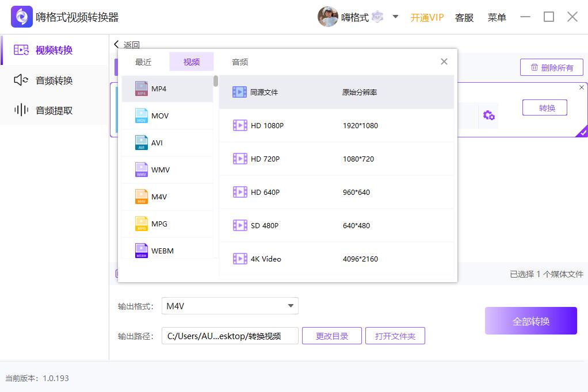588x392 pixels.
Task: Switch to the 音频 tab
Action: coord(239,62)
